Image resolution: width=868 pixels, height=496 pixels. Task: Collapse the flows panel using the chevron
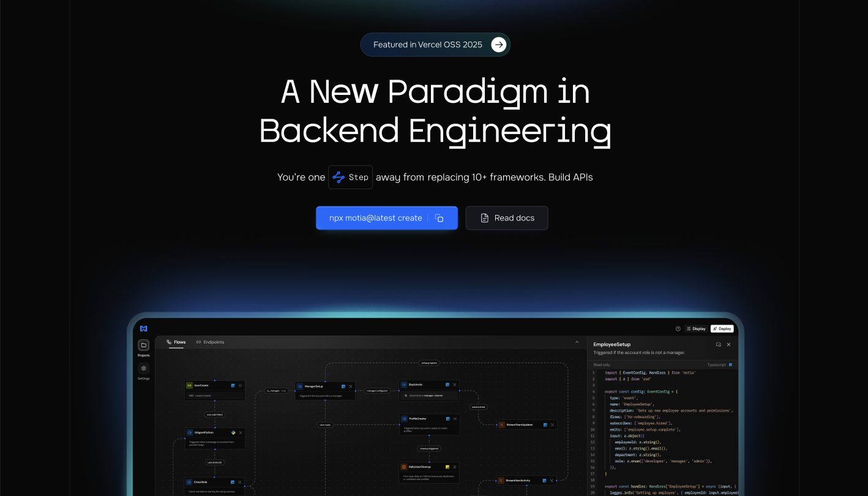click(577, 342)
